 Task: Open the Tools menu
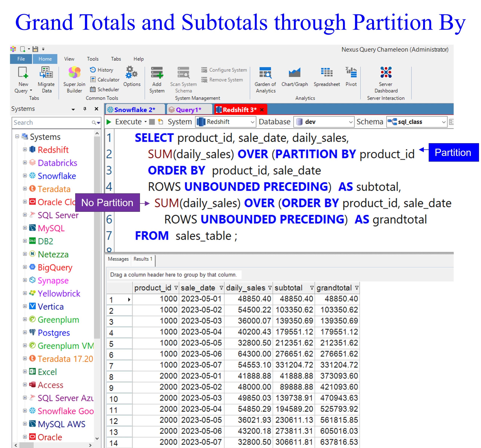[x=93, y=59]
